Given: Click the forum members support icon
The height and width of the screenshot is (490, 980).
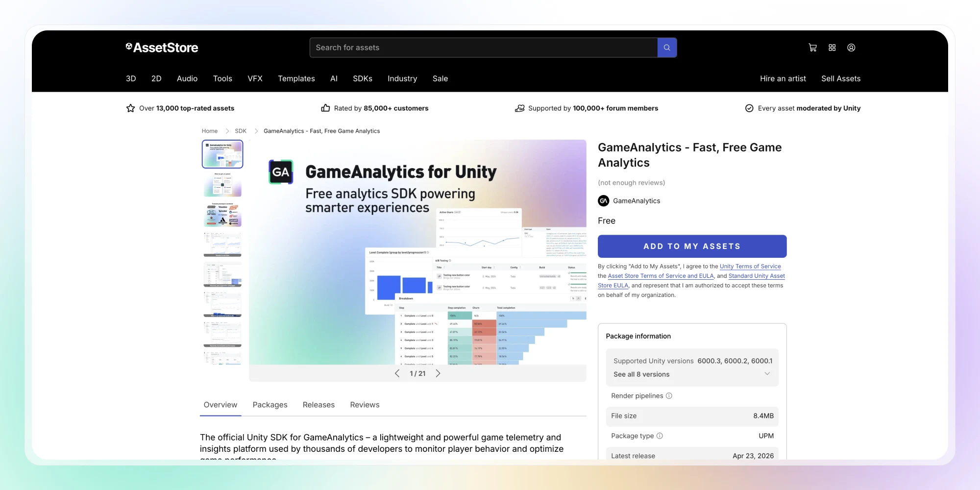Looking at the screenshot, I should (519, 108).
